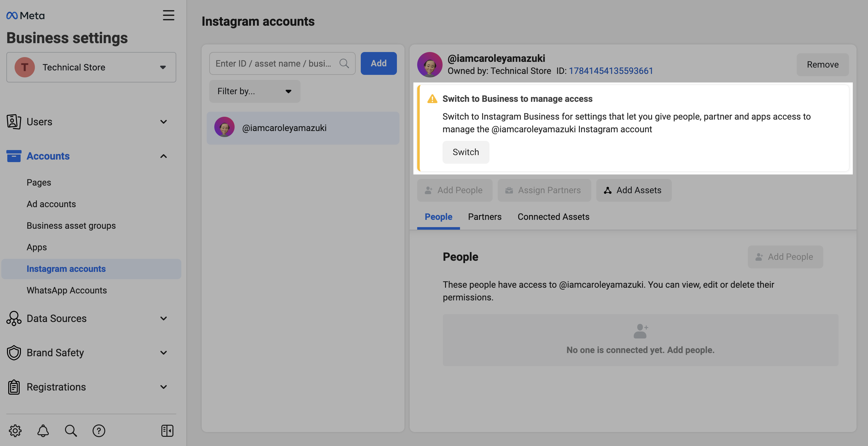
Task: Open WhatsApp Accounts in sidebar
Action: coord(67,290)
